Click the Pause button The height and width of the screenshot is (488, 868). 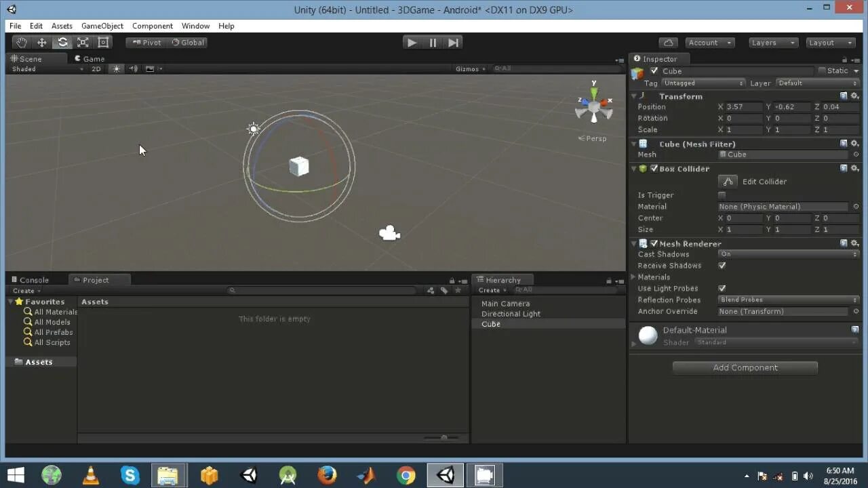433,42
